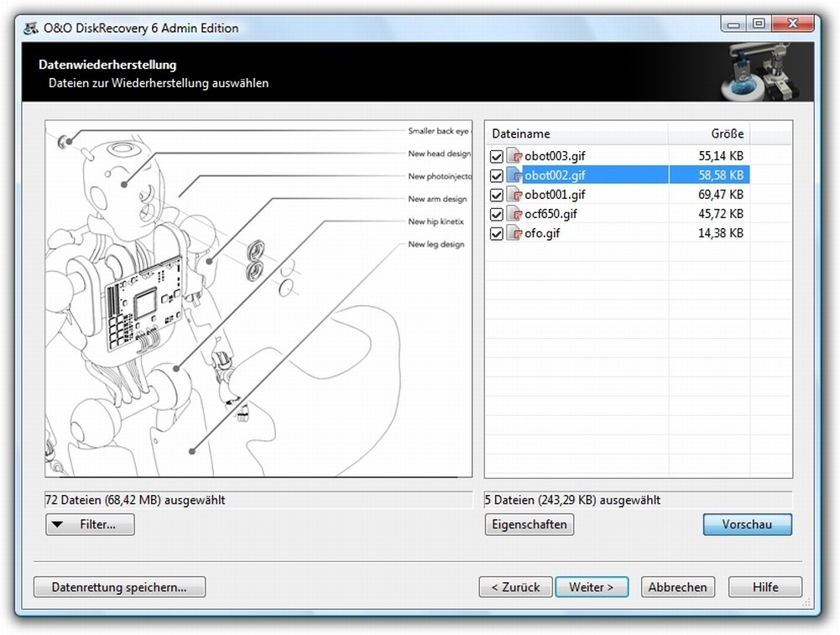
Task: Close the DiskRecovery window
Action: [793, 24]
